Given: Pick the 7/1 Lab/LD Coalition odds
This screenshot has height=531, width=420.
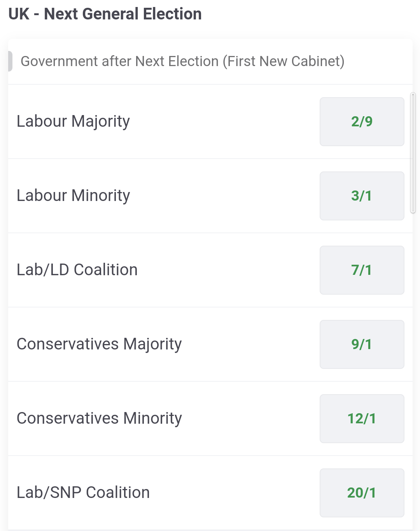Looking at the screenshot, I should (362, 270).
